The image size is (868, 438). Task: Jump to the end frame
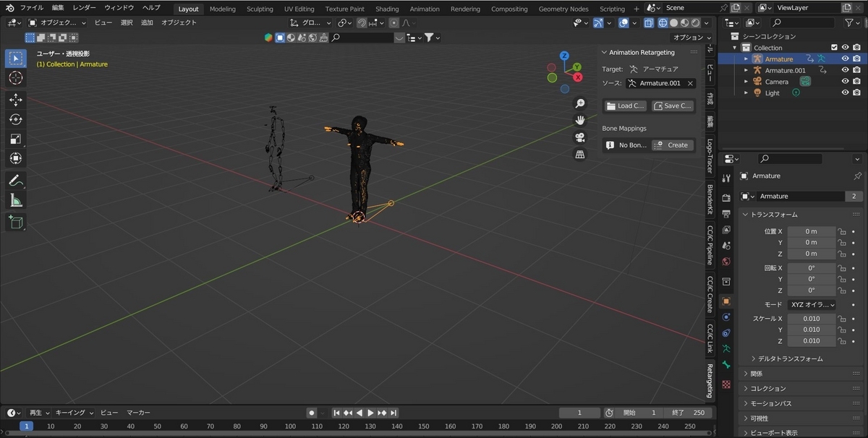[393, 413]
